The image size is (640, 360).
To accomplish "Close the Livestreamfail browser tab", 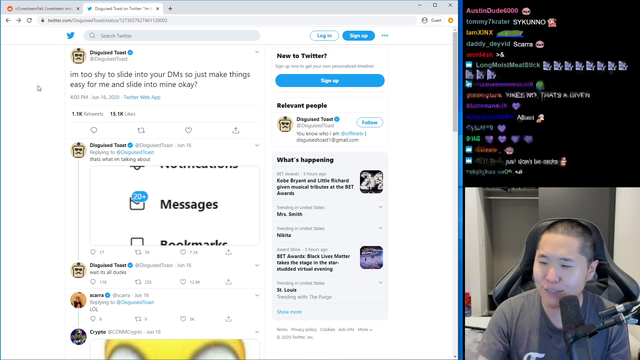I will coord(78,8).
